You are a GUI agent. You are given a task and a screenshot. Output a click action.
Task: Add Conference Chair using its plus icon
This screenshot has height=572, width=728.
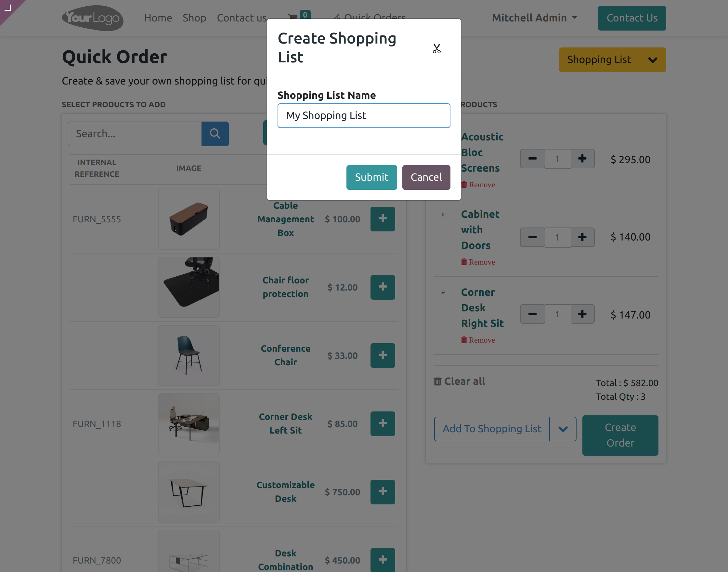point(383,355)
